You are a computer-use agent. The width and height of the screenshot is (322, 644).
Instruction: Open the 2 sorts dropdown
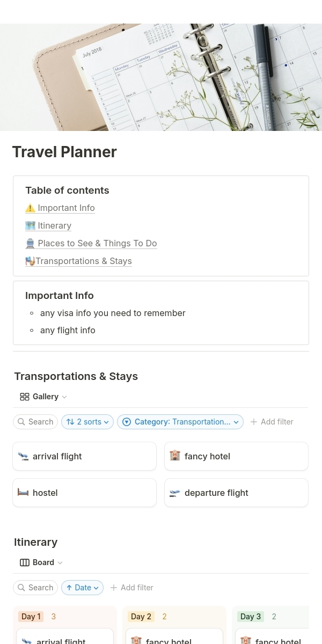click(87, 422)
